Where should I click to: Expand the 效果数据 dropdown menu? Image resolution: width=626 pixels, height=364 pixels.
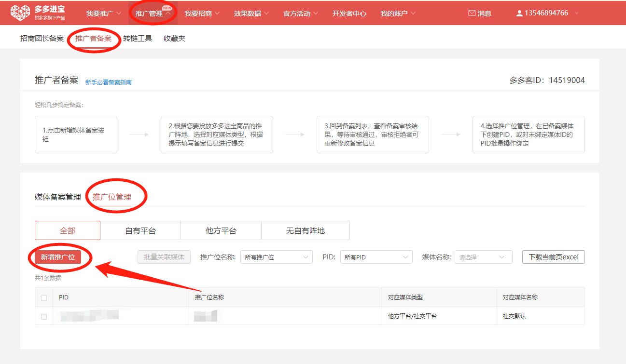click(251, 13)
